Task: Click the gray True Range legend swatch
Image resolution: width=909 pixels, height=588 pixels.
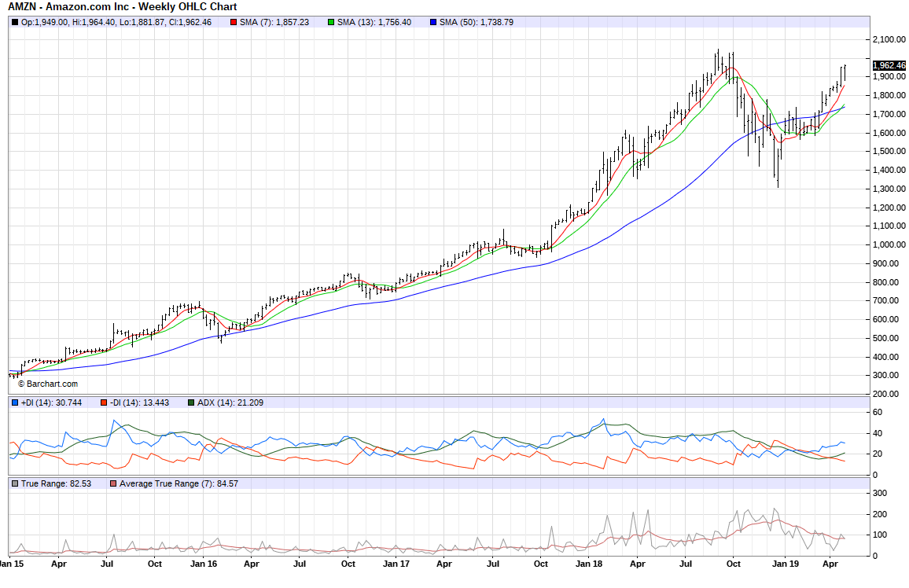Action: click(15, 483)
